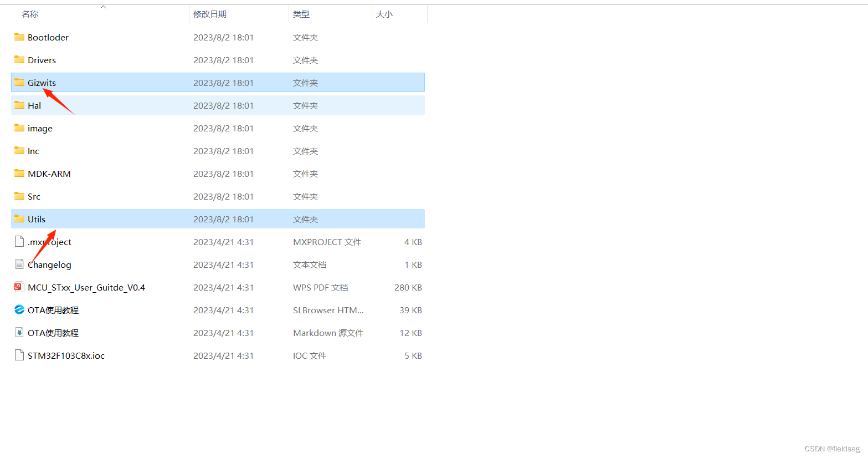Click the OTA使用教程 Markdown file icon

tap(19, 333)
